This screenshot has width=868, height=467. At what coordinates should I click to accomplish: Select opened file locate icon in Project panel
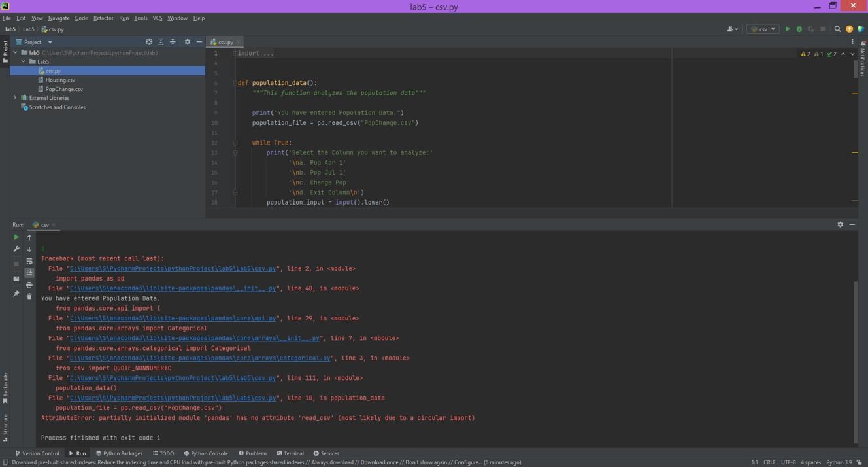[x=149, y=42]
